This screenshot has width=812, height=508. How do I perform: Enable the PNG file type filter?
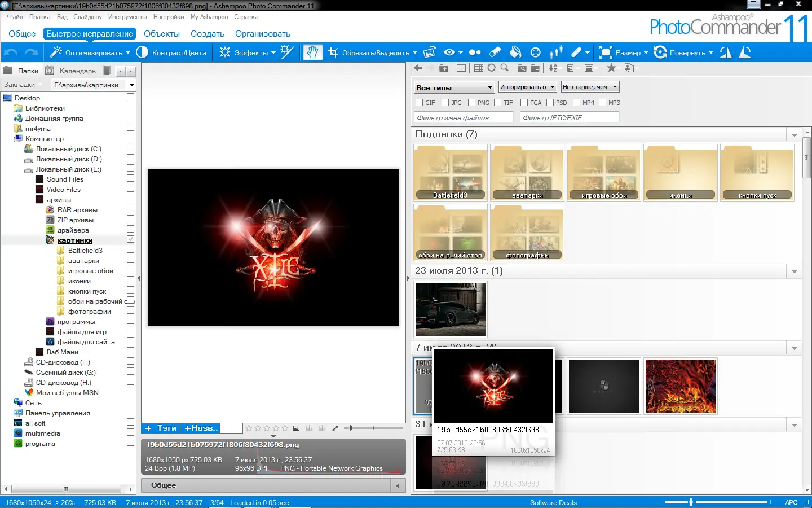point(472,103)
